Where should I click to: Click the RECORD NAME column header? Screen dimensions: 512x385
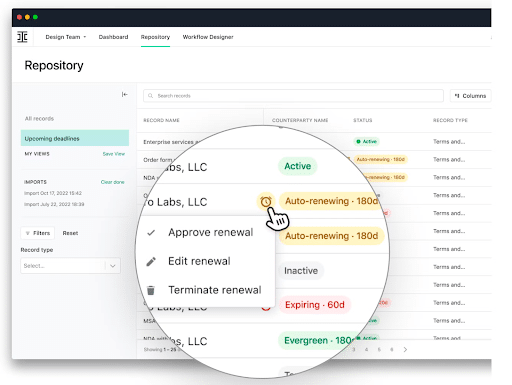161,120
